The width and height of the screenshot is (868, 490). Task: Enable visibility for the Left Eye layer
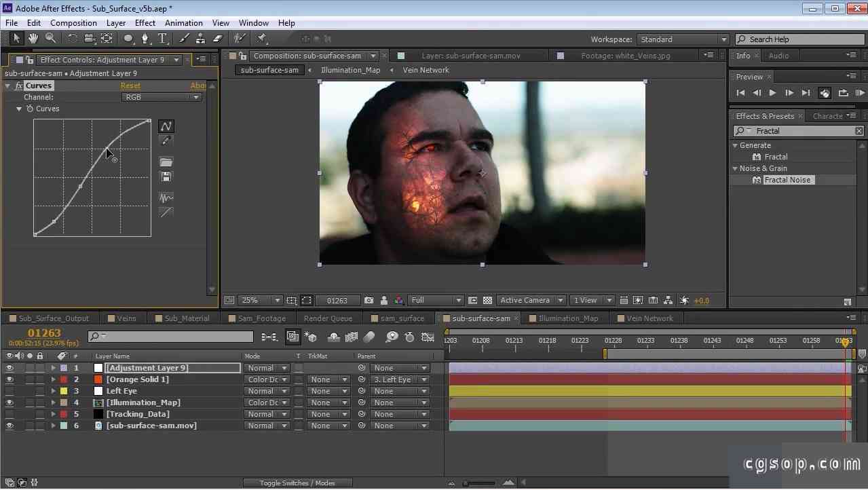(10, 392)
